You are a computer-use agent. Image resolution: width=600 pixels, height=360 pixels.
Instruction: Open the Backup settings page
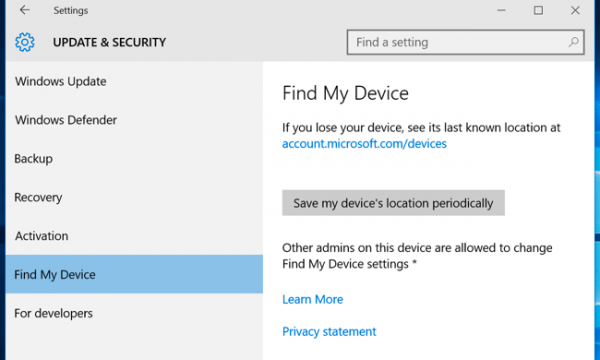(134, 159)
